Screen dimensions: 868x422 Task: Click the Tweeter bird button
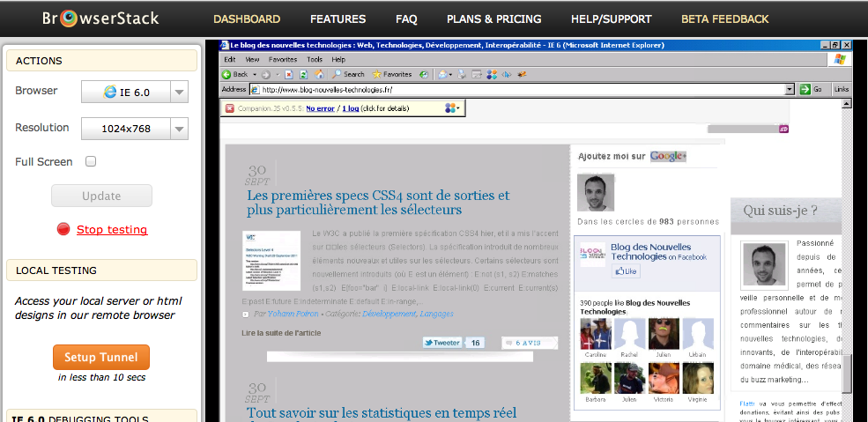(442, 343)
